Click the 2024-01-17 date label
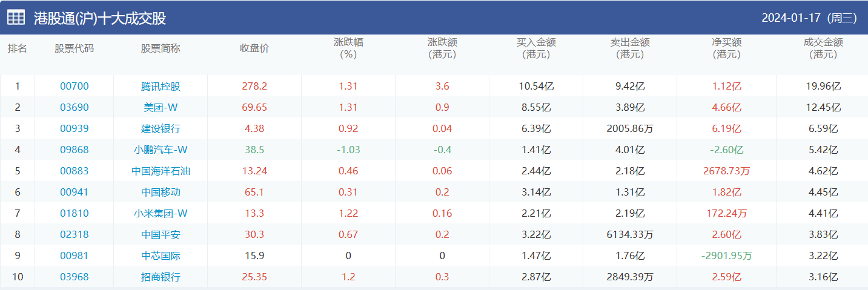This screenshot has width=868, height=290. pos(809,18)
